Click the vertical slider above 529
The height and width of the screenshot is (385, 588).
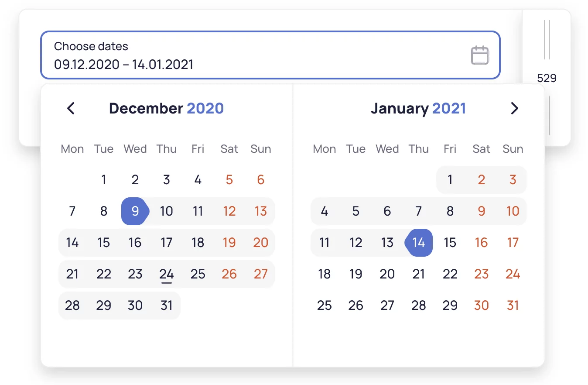click(547, 40)
